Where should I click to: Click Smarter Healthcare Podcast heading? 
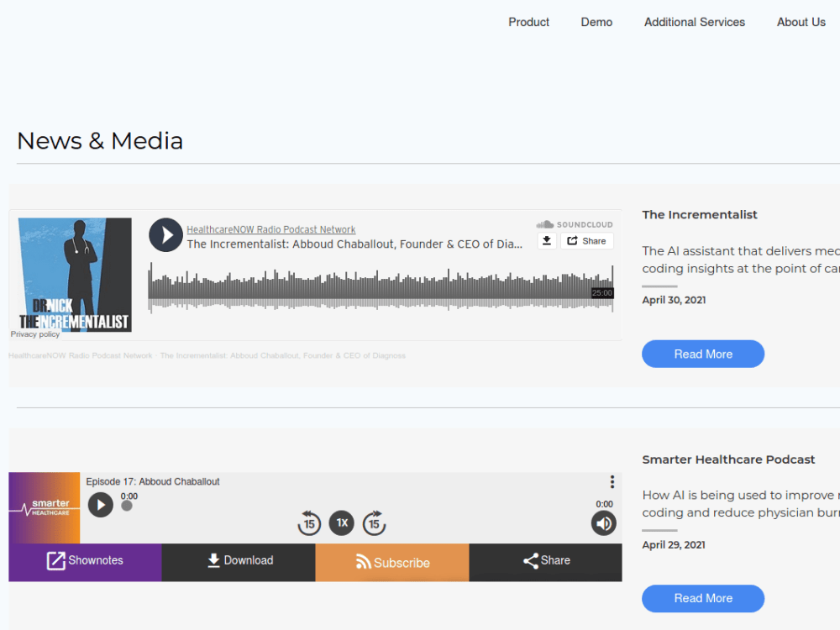[x=728, y=459]
